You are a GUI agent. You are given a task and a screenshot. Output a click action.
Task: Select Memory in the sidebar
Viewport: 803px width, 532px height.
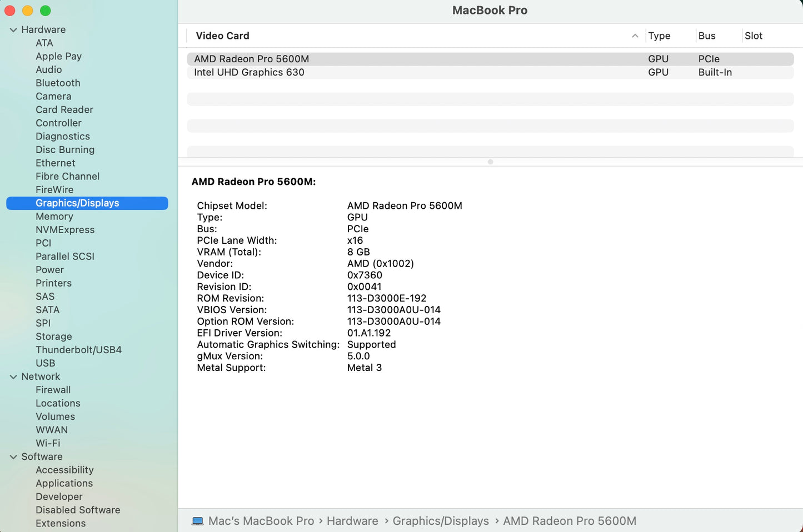[x=54, y=216]
